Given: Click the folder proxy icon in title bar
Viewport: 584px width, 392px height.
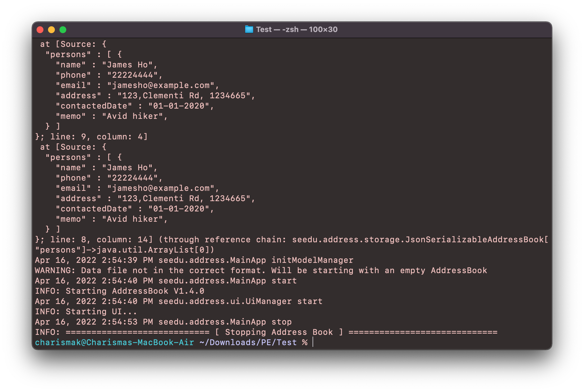Looking at the screenshot, I should click(249, 29).
